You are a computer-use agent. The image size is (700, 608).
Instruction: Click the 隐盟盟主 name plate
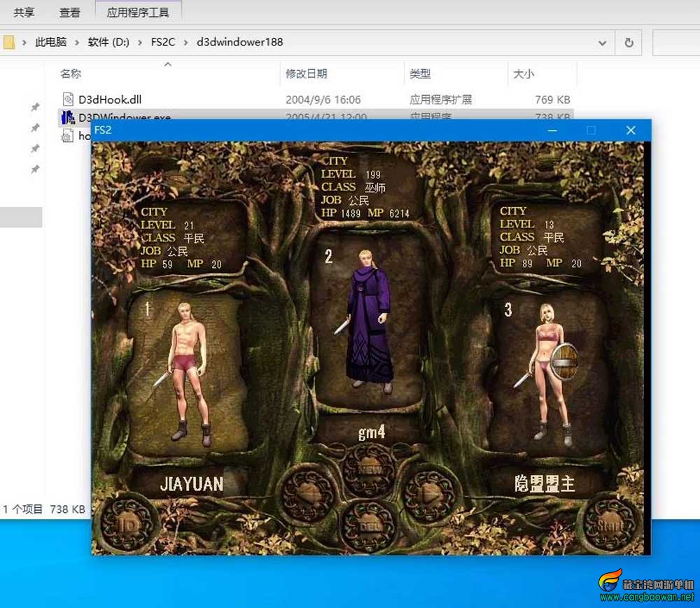(545, 483)
